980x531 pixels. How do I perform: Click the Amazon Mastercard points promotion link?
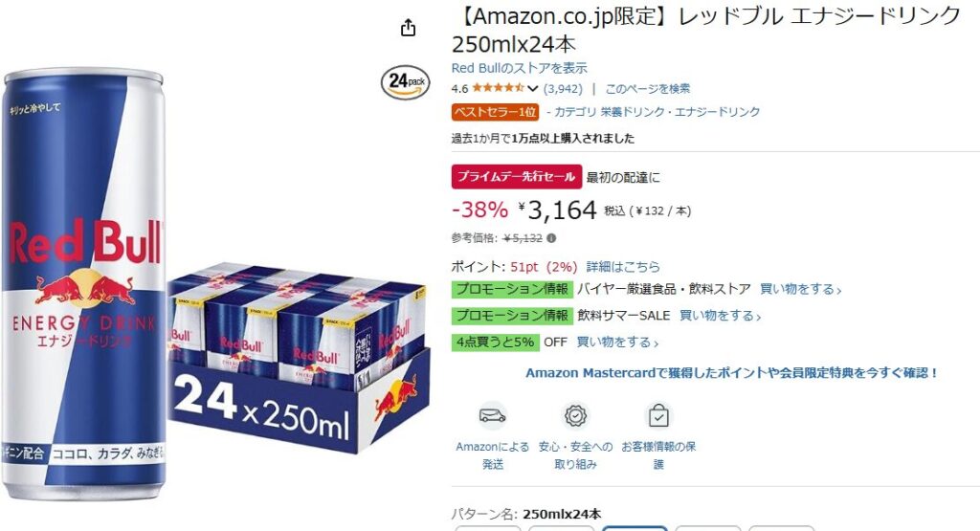(x=732, y=373)
